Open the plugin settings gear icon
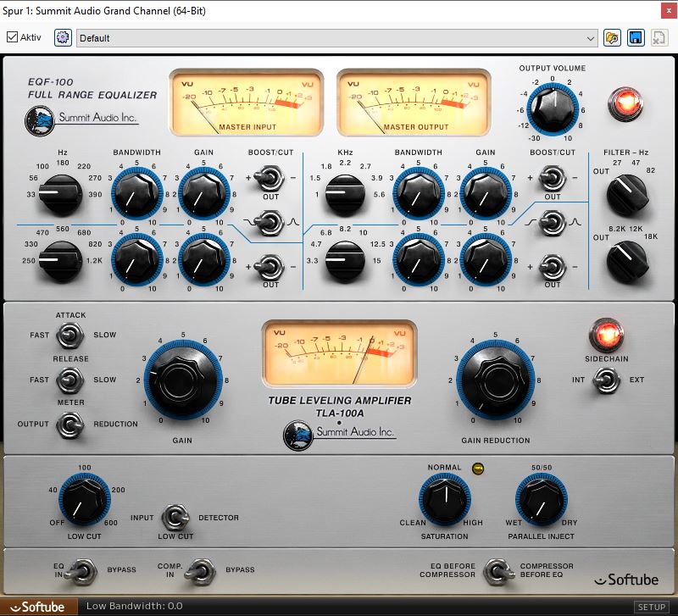This screenshot has width=678, height=616. coord(63,37)
